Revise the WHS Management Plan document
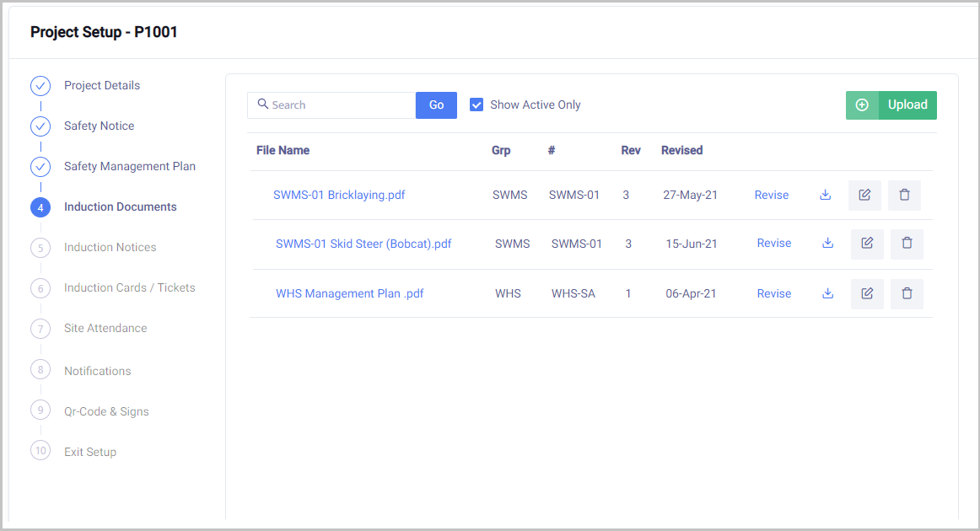This screenshot has width=980, height=531. pyautogui.click(x=773, y=294)
